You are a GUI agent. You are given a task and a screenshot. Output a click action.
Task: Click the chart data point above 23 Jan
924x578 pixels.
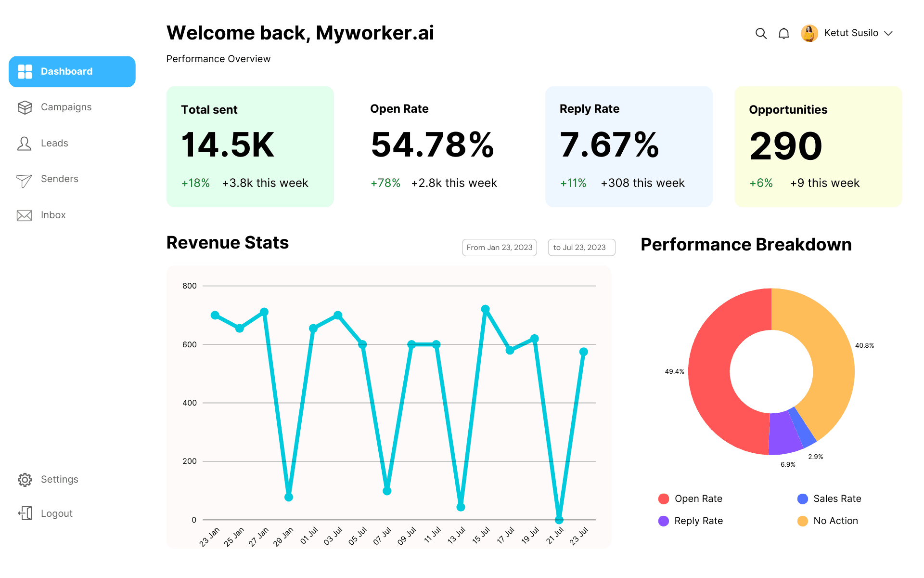click(x=215, y=315)
